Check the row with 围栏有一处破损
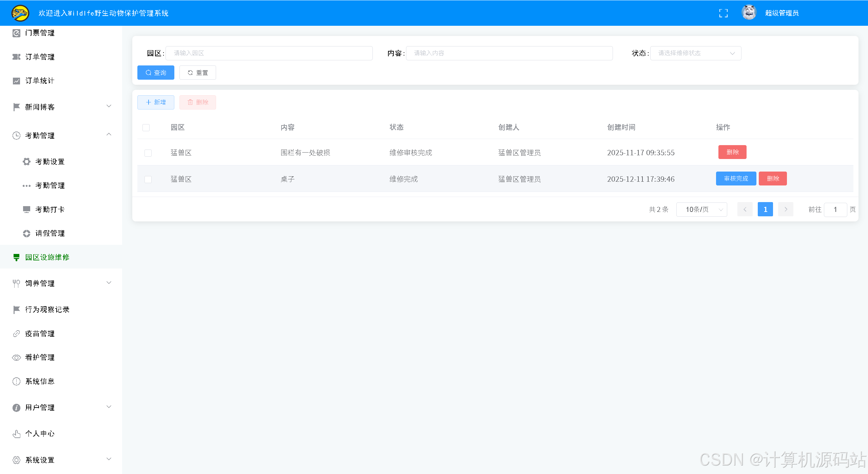The image size is (868, 474). click(148, 153)
